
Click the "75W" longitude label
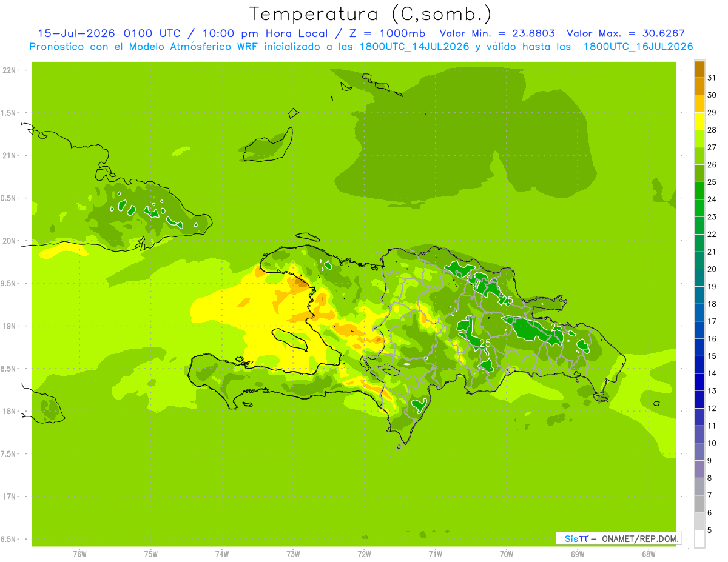(x=151, y=554)
